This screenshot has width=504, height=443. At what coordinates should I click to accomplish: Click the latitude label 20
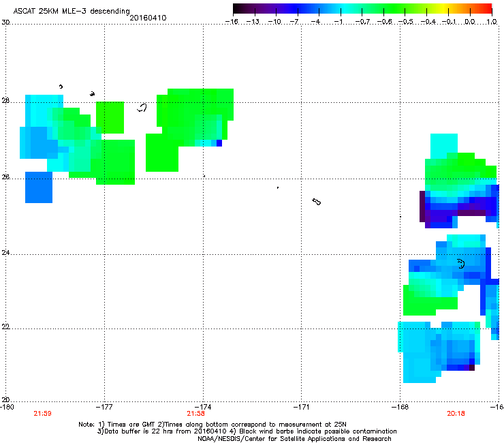coord(5,400)
